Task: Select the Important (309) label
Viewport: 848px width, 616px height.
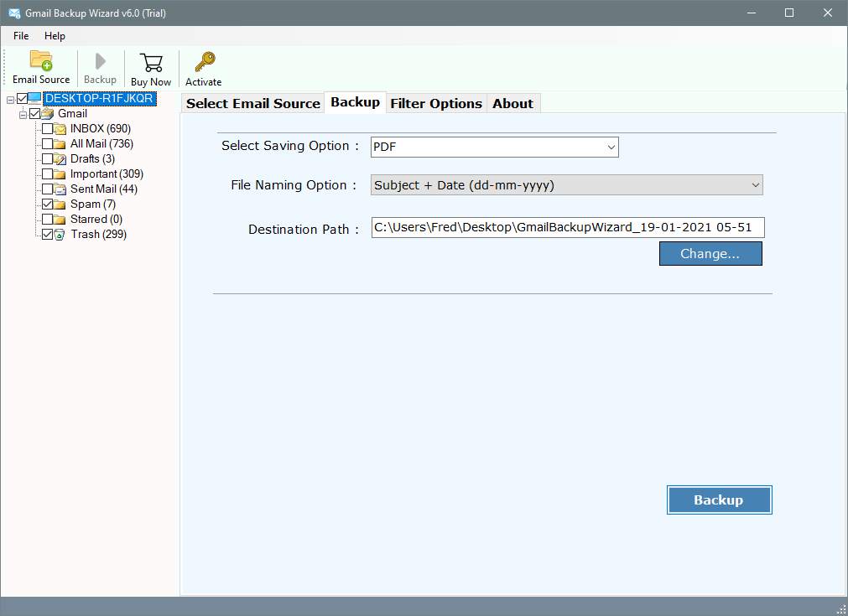Action: [107, 174]
